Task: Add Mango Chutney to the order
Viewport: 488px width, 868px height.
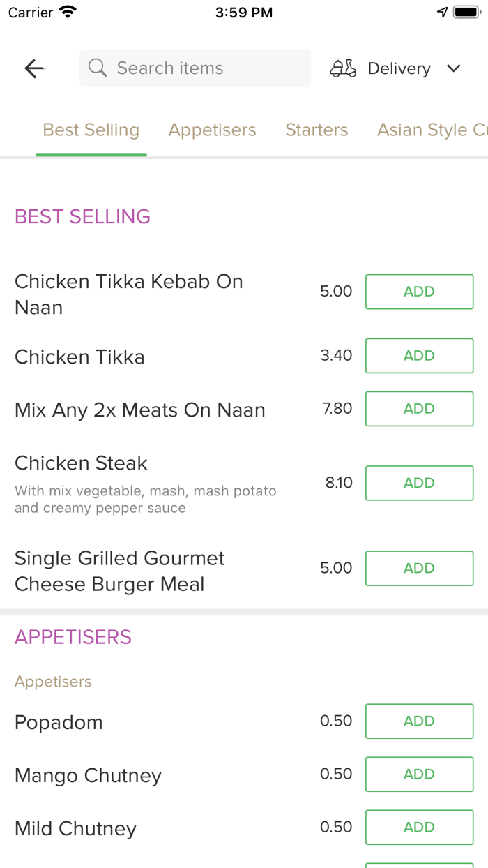Action: (x=419, y=774)
